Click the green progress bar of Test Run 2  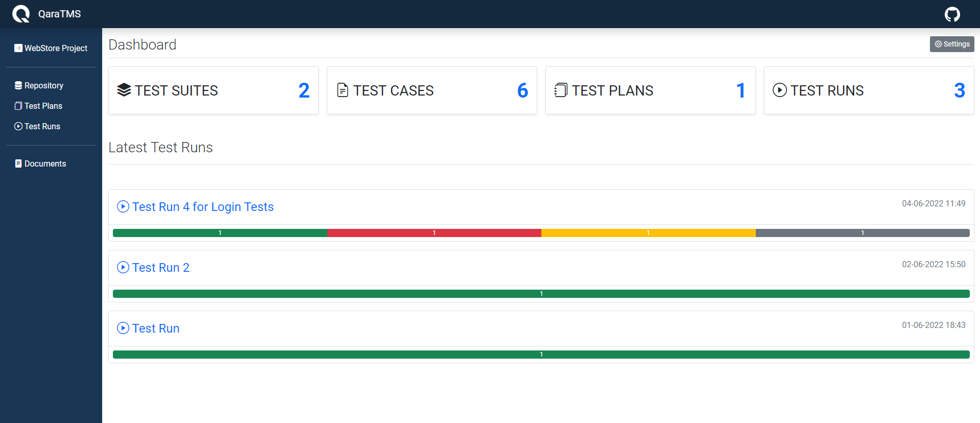click(541, 294)
